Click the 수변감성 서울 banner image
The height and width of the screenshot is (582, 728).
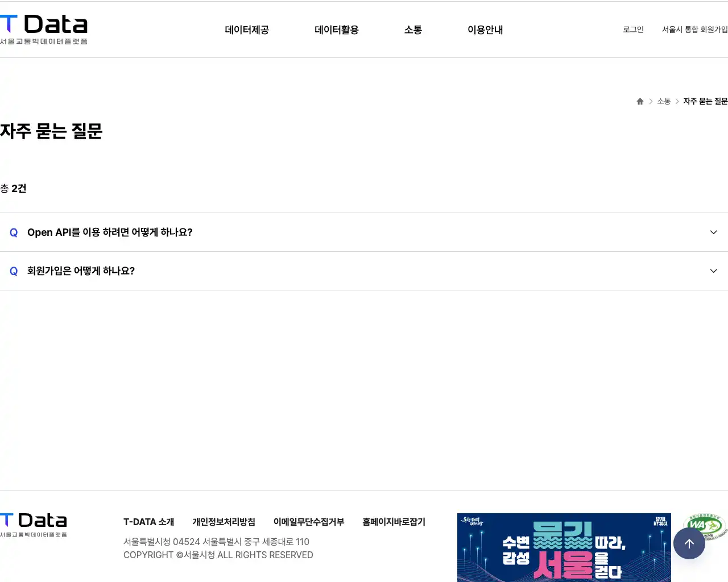pos(564,547)
